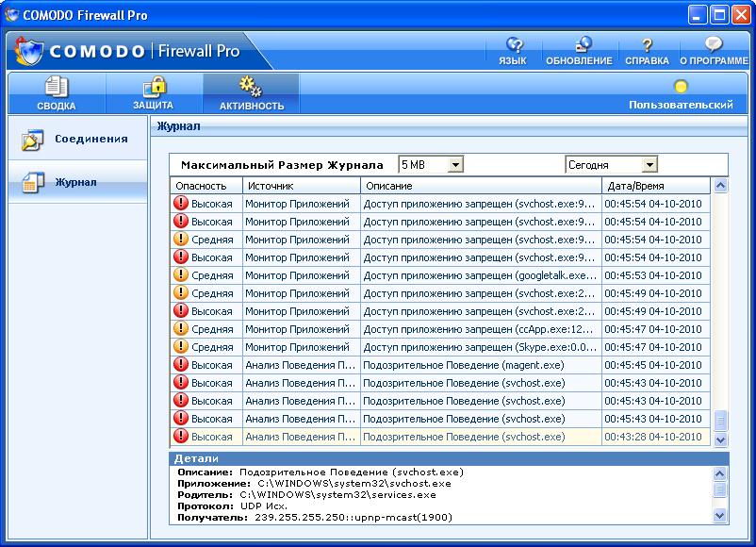Click the Обновление update icon
Screen dimensions: 756x547
[x=583, y=44]
